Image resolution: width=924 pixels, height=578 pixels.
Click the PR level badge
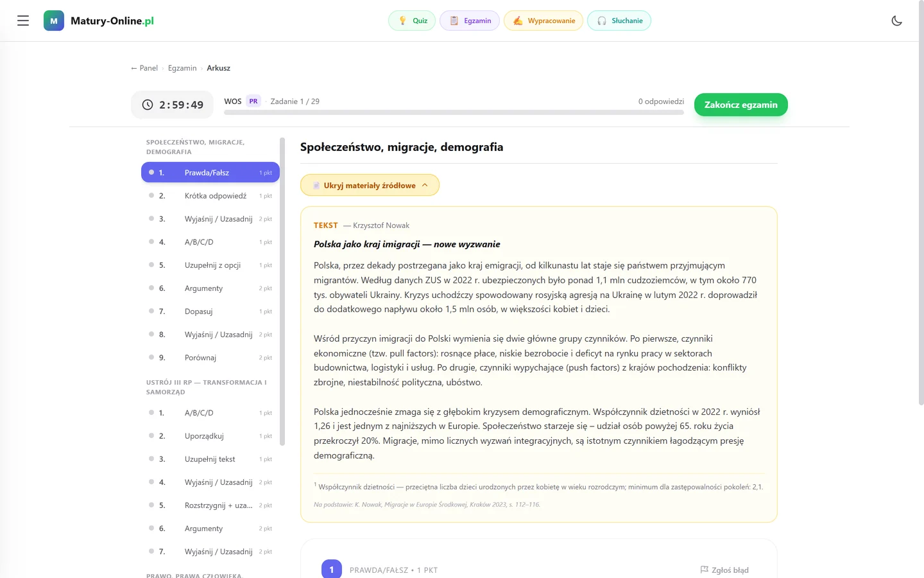point(253,101)
